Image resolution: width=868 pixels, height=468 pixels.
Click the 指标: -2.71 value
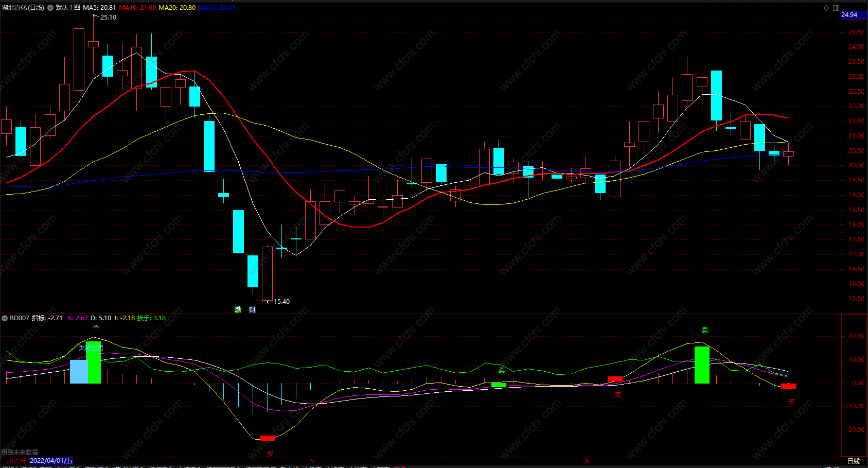[x=47, y=318]
